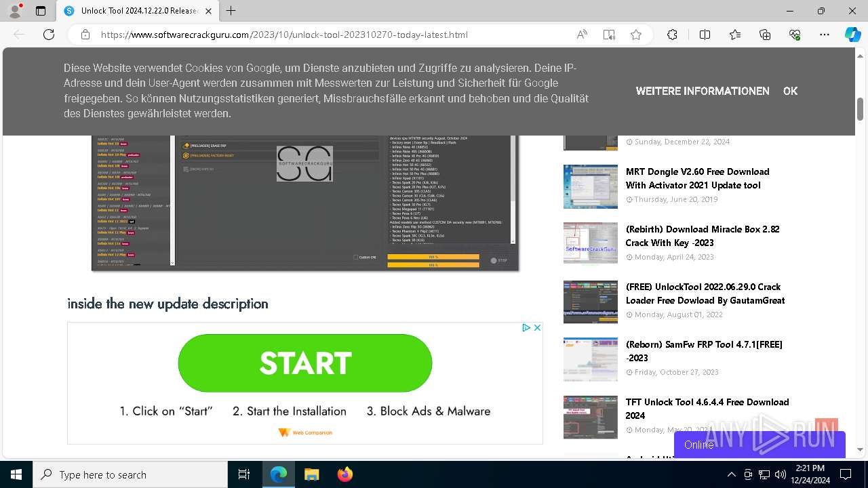Add page to favorites star
868x488 pixels.
[636, 35]
